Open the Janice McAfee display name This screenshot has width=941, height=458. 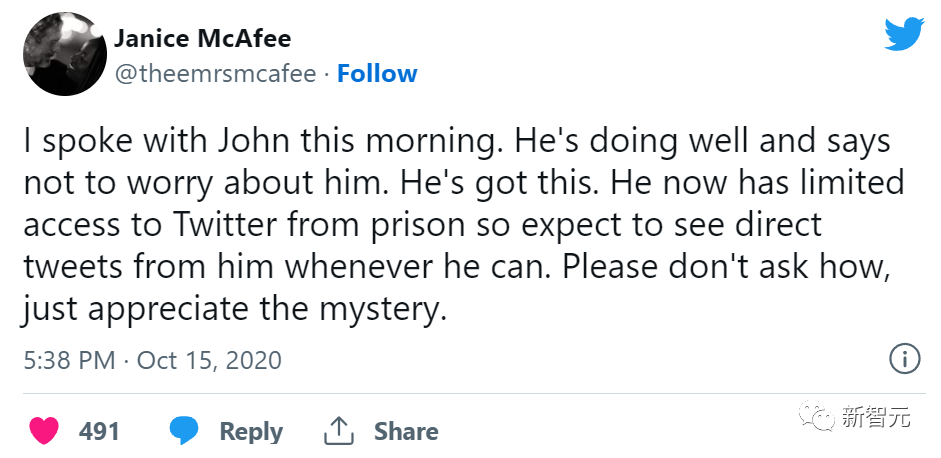point(203,39)
